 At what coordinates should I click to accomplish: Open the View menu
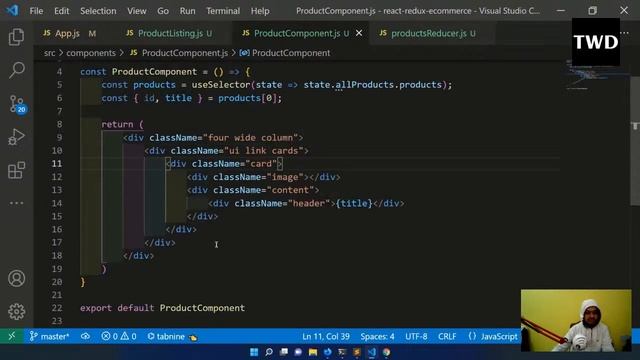point(136,11)
